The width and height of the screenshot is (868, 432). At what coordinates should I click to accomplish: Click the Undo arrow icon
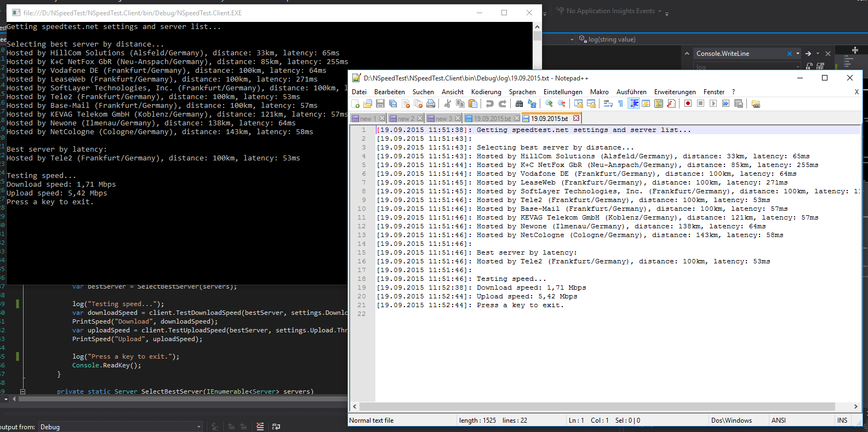coord(489,103)
